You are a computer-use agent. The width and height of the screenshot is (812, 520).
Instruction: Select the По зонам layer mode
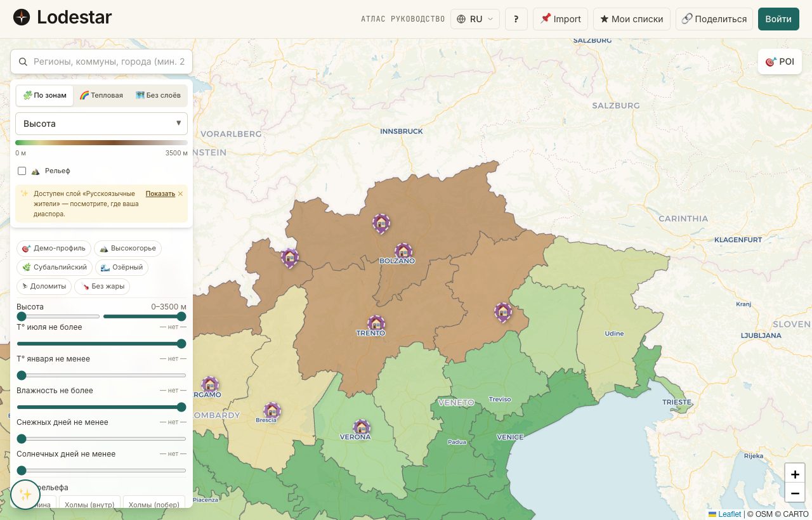coord(45,95)
